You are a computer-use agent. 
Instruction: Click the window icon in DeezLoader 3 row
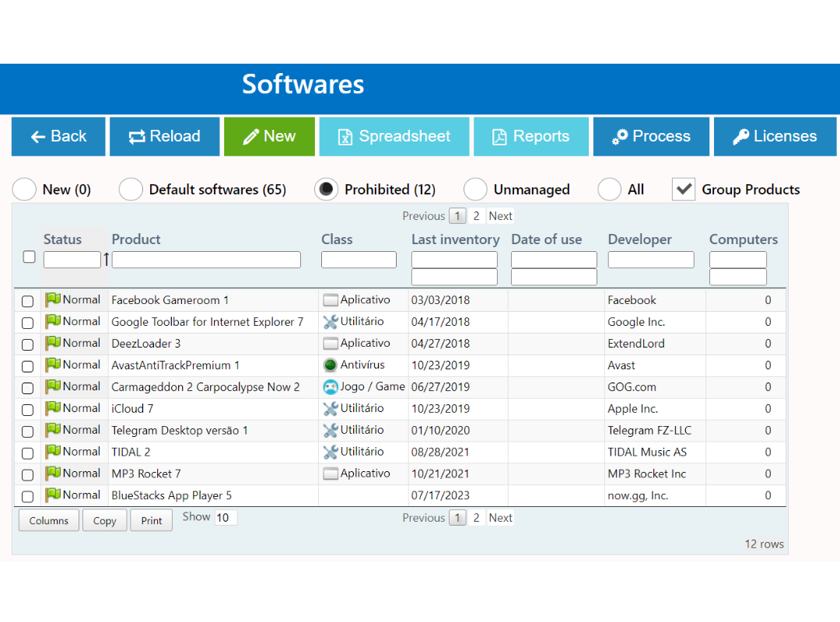[x=331, y=344]
